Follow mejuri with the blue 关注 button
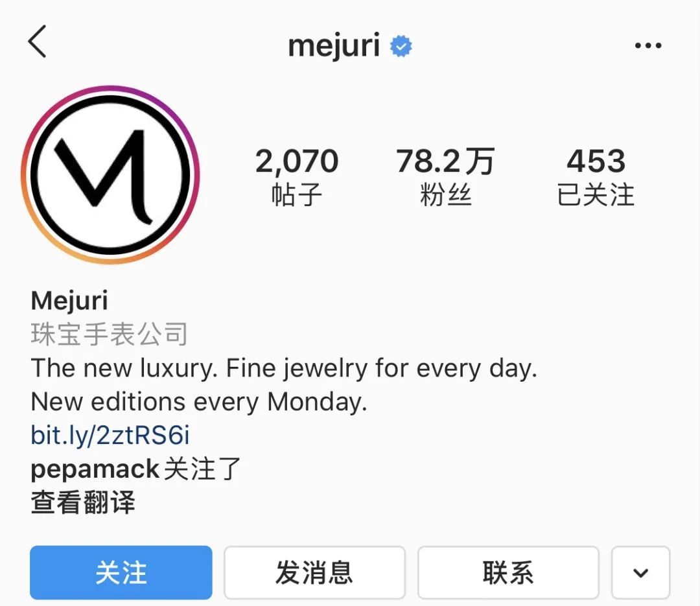The image size is (700, 606). 121,572
